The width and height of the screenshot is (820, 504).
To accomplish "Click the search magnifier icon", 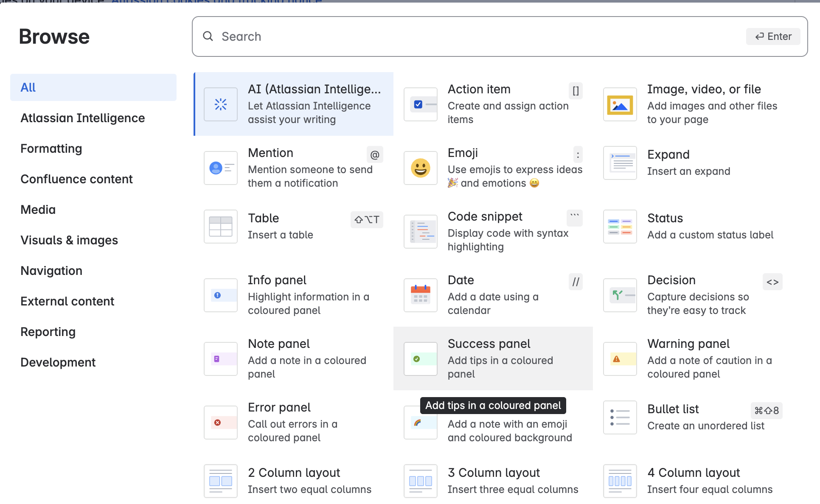I will tap(208, 36).
